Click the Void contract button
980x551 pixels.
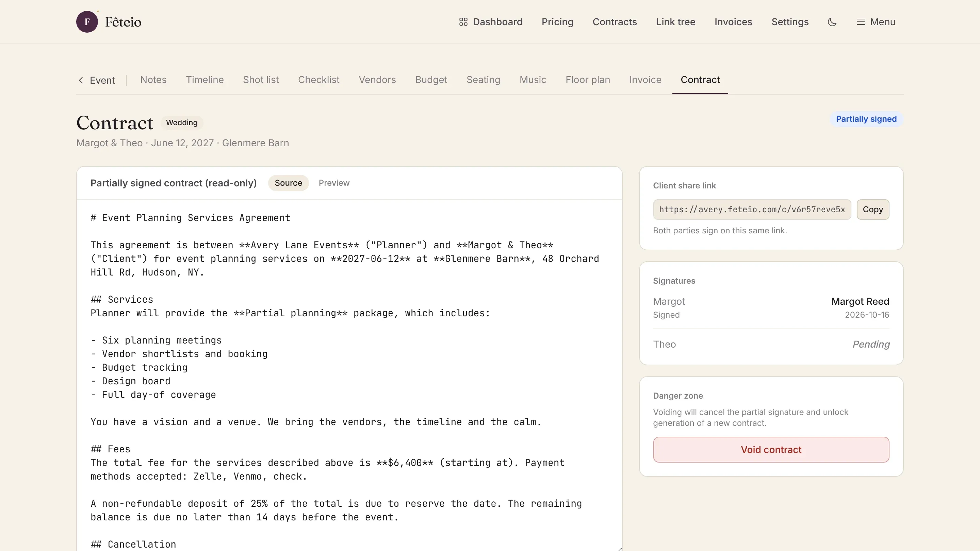(771, 449)
